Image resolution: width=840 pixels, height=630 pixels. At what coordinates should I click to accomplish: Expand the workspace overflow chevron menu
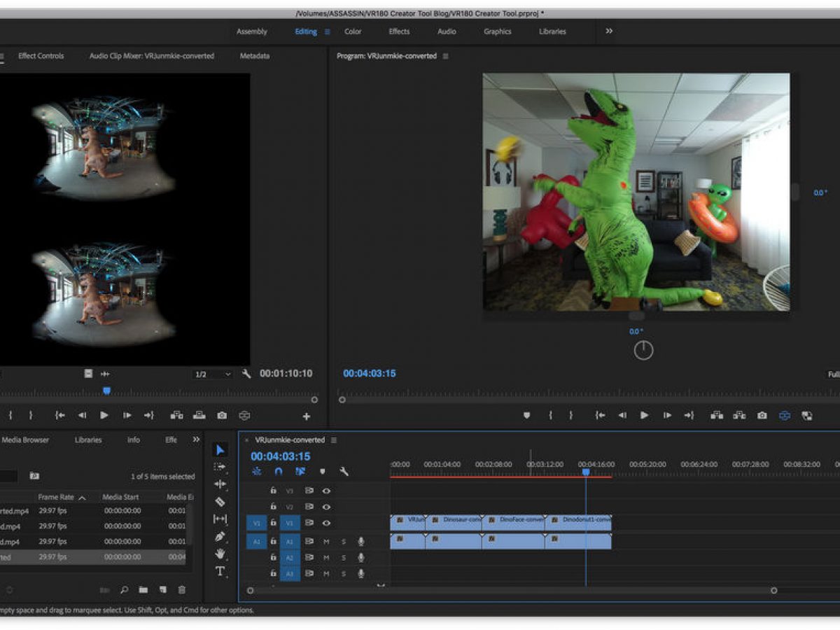[609, 31]
